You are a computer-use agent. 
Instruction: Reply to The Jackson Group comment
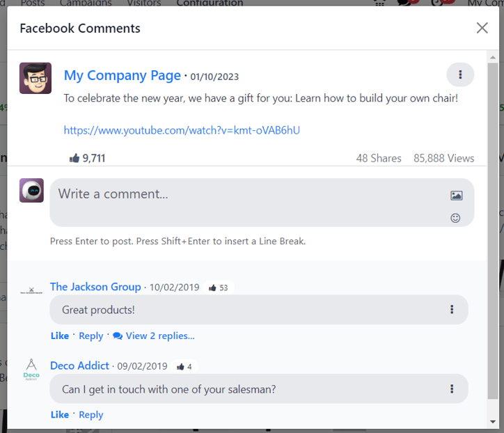pos(91,336)
